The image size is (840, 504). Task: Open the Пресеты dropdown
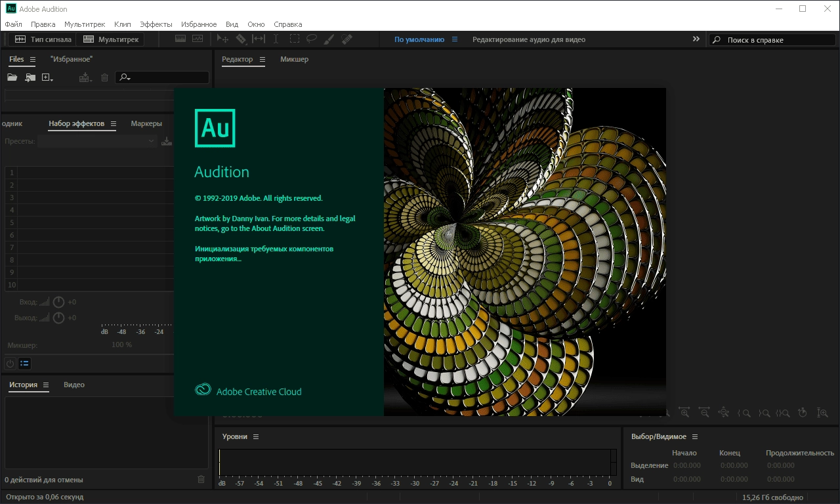point(97,141)
